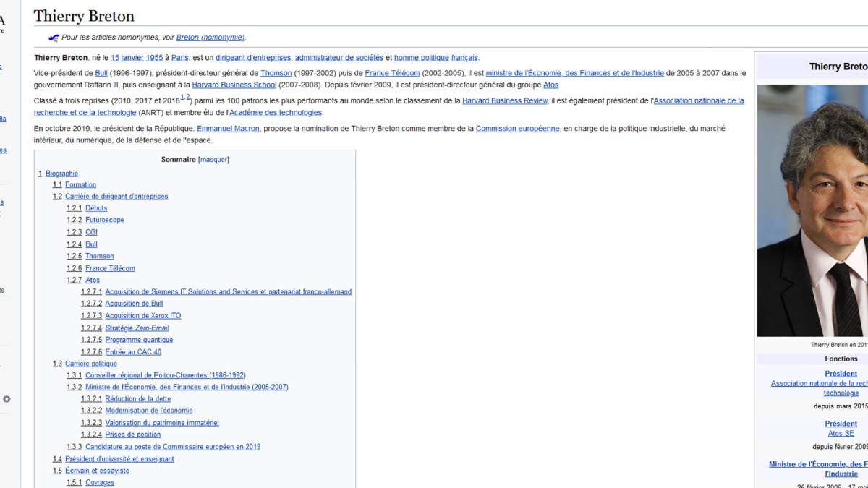Open the français link in first sentence
868x488 pixels.
pos(464,58)
